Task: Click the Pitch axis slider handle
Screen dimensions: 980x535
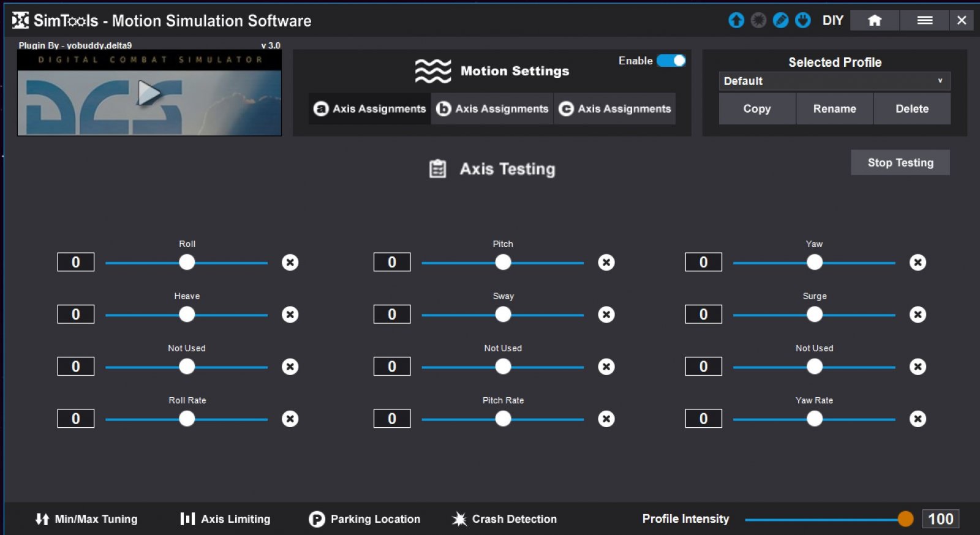Action: point(503,262)
